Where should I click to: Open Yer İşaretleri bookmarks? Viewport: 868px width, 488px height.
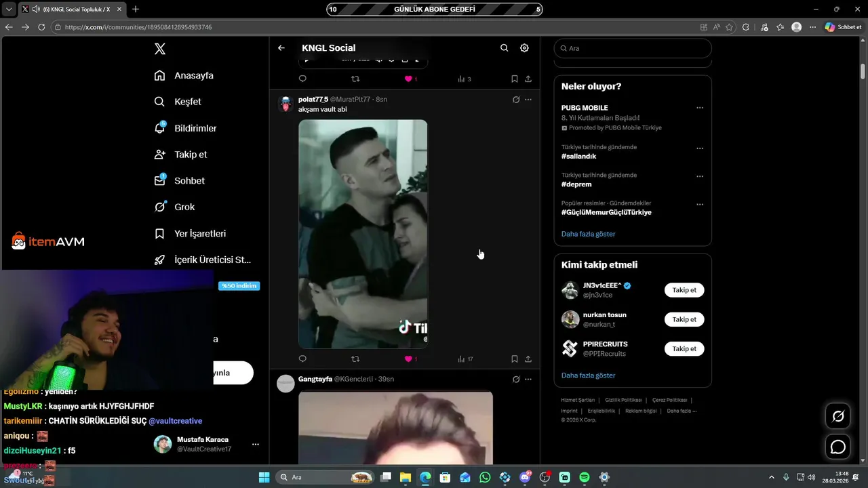tap(190, 233)
